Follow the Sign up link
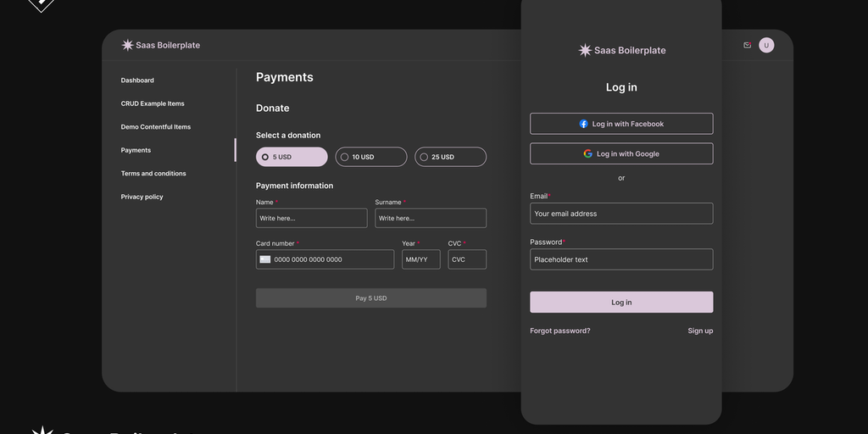This screenshot has width=868, height=434. coord(700,331)
